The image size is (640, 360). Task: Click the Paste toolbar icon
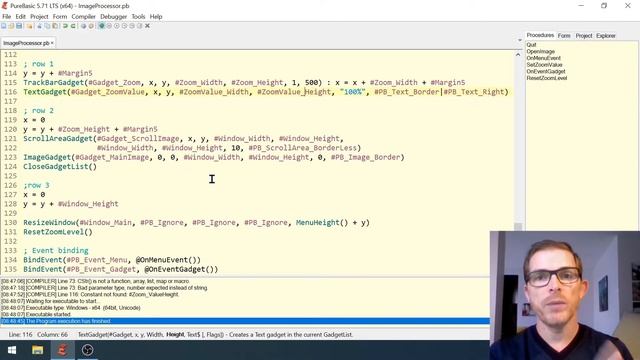tap(55, 26)
